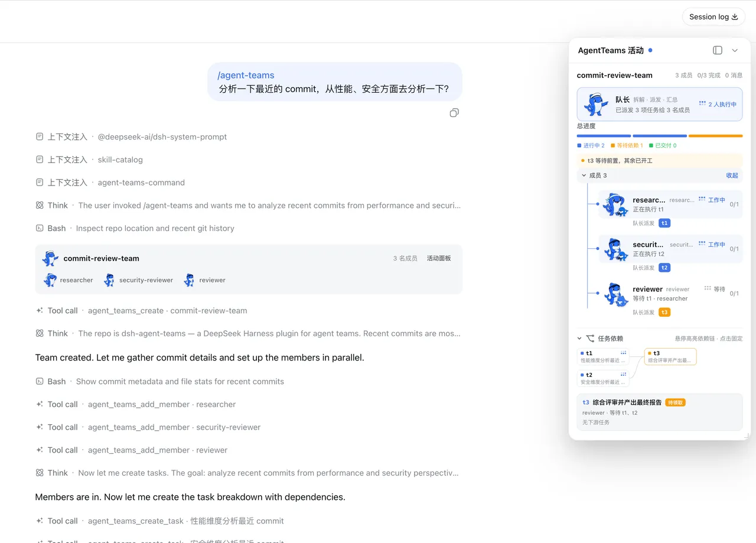Select the reviewer chip in team card

click(x=204, y=280)
